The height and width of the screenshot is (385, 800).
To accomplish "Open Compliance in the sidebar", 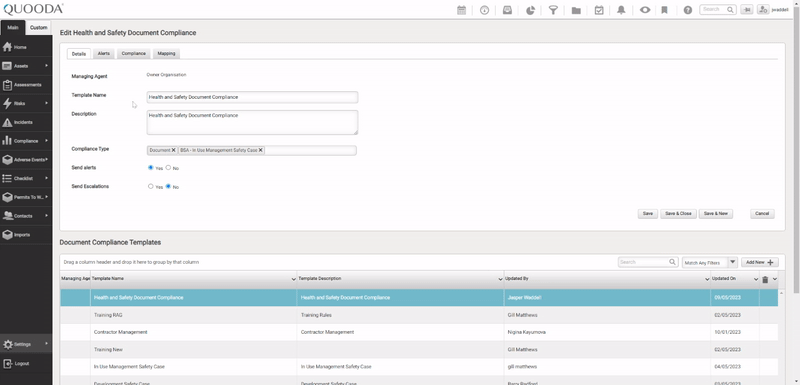I will point(26,141).
